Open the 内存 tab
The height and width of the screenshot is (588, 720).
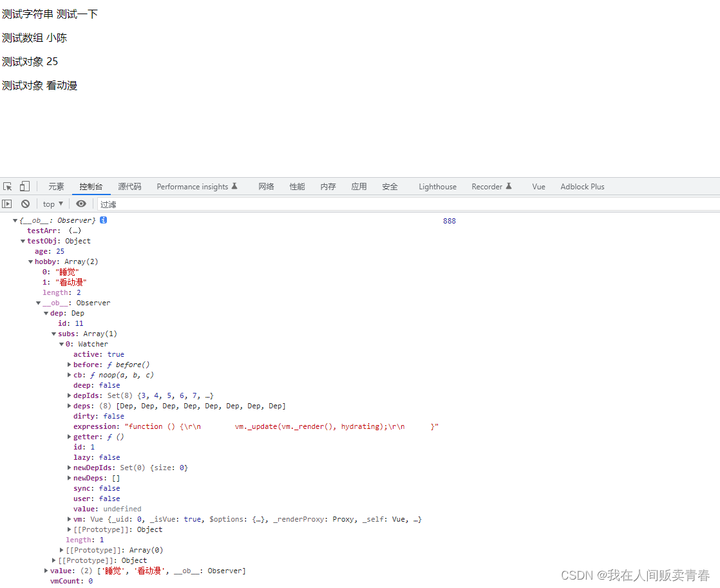click(328, 187)
